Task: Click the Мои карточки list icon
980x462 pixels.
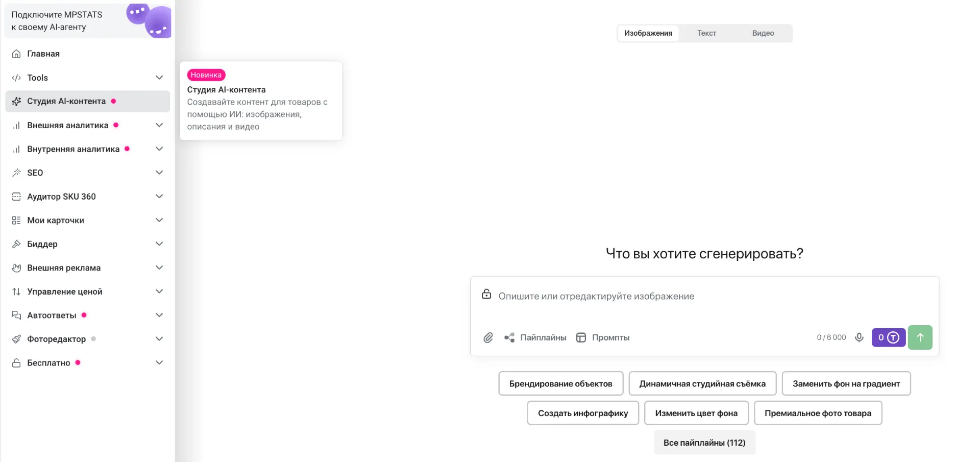Action: 16,221
